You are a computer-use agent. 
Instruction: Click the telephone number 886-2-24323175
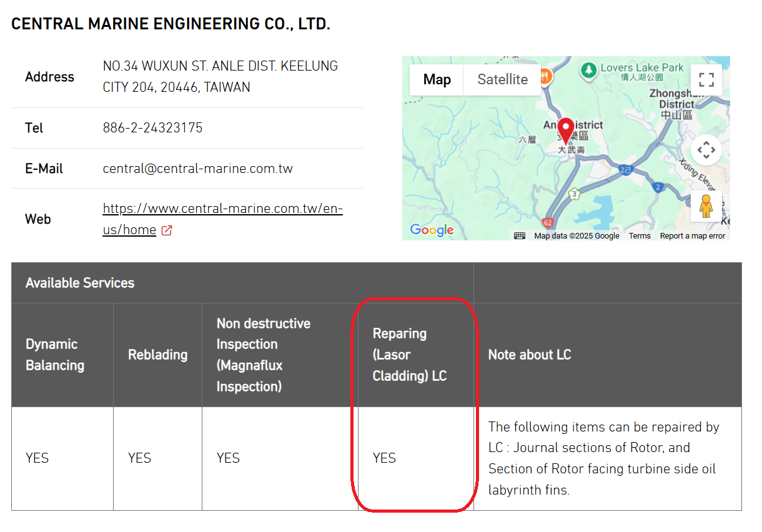click(x=152, y=128)
